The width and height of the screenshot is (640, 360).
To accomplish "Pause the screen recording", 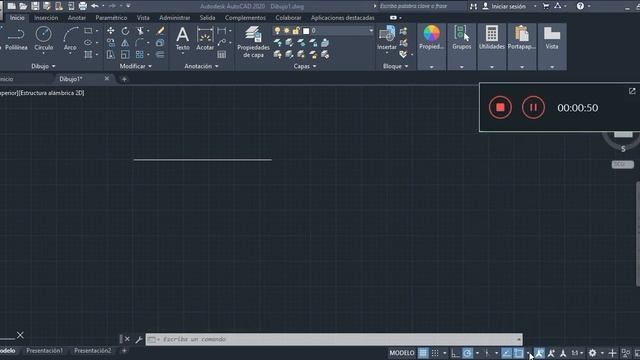I will pos(533,107).
